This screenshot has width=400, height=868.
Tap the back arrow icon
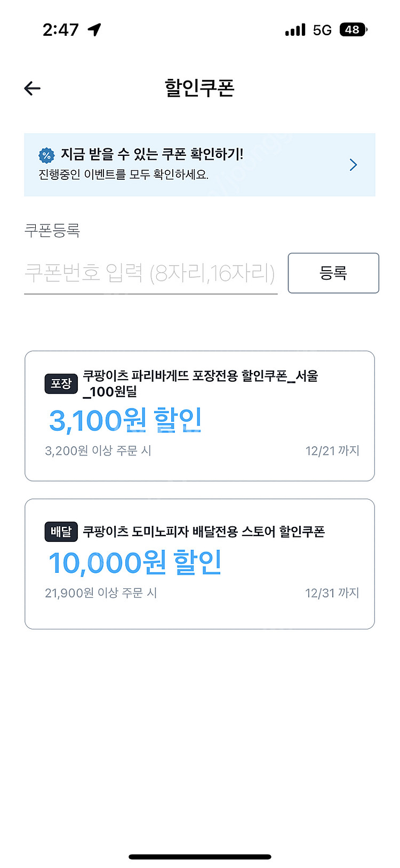point(33,88)
